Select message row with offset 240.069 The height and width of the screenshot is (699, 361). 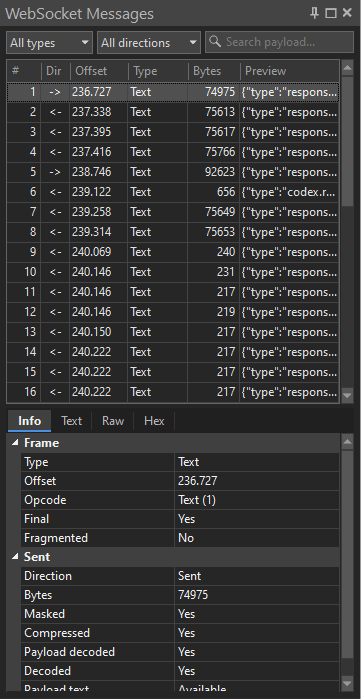173,252
